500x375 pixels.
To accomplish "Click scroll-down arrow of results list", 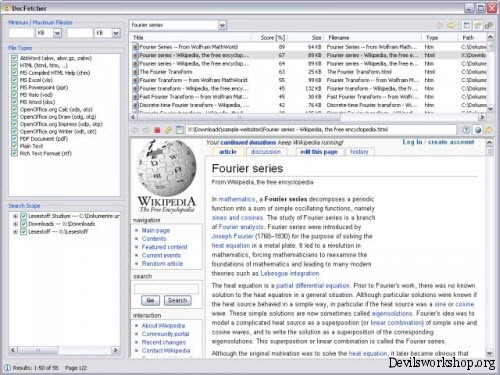I will [x=490, y=109].
